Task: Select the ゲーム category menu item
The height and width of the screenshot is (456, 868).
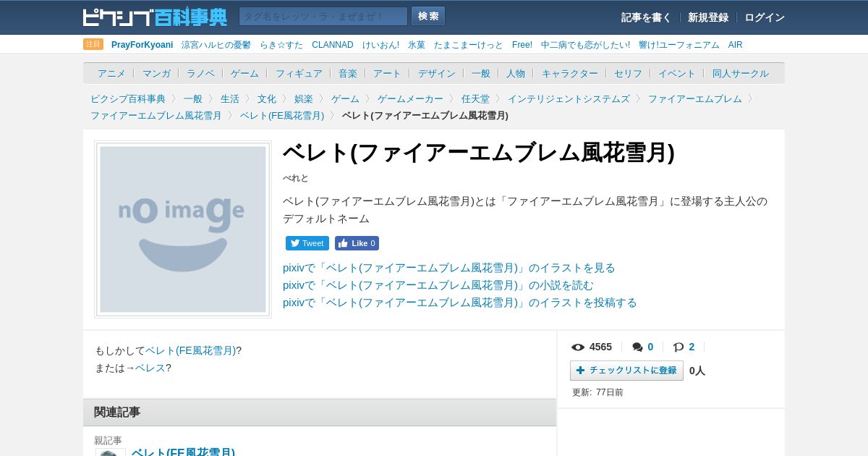Action: pos(244,73)
